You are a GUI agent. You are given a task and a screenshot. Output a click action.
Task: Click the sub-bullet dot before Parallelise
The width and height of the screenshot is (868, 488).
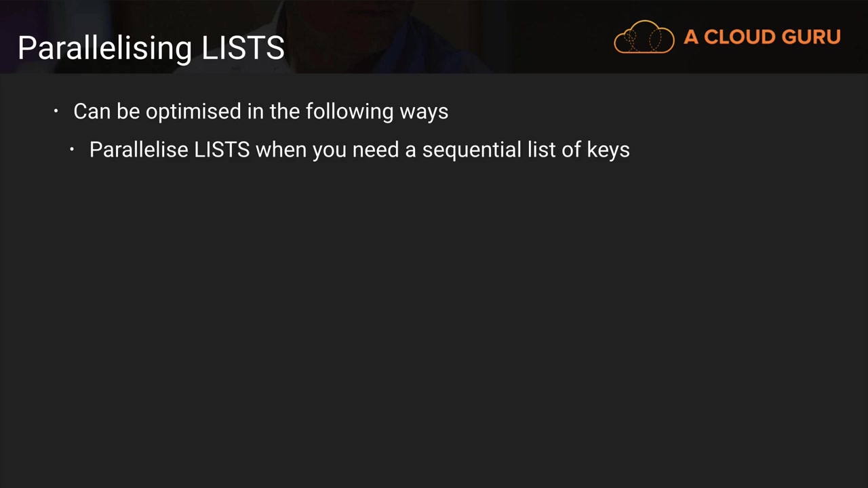click(72, 150)
